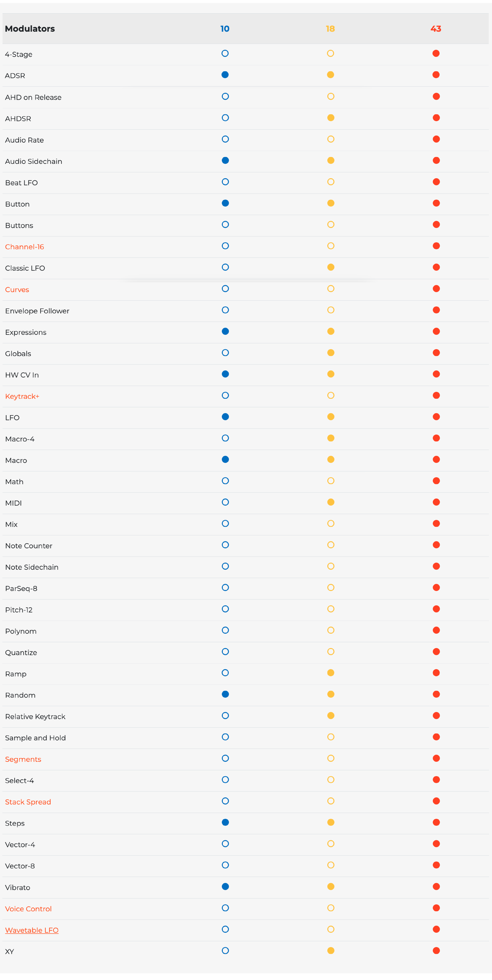This screenshot has height=980, width=492.
Task: Click the filled yellow dot for XY
Action: pyautogui.click(x=331, y=950)
